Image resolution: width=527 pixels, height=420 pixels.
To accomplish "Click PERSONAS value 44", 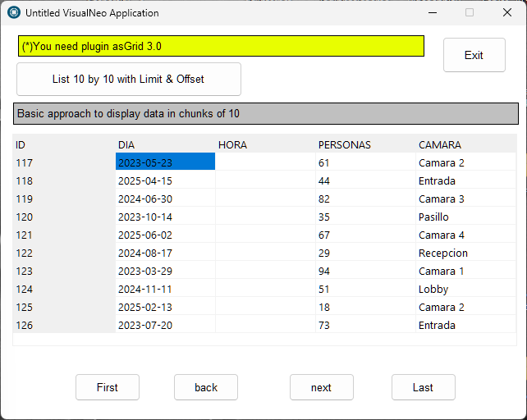I will [365, 180].
